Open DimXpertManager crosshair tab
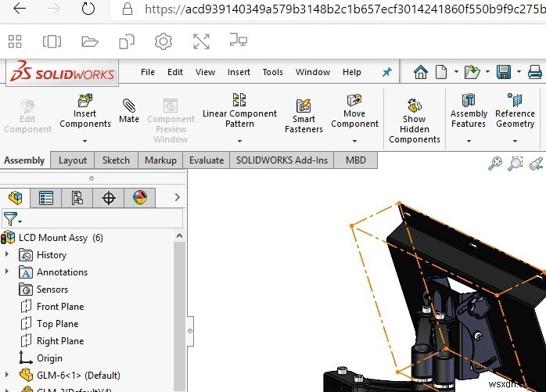 [108, 198]
